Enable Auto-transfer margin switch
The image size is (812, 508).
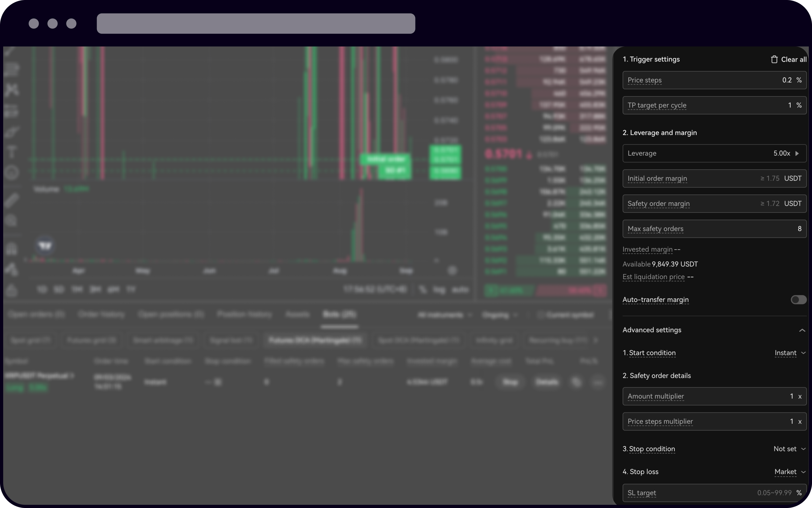pos(798,300)
